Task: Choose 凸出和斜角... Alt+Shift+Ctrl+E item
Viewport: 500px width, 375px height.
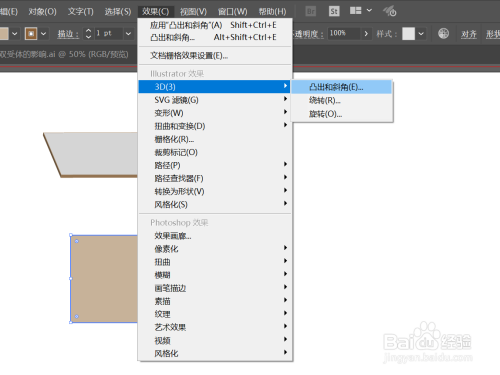Action: pyautogui.click(x=215, y=37)
